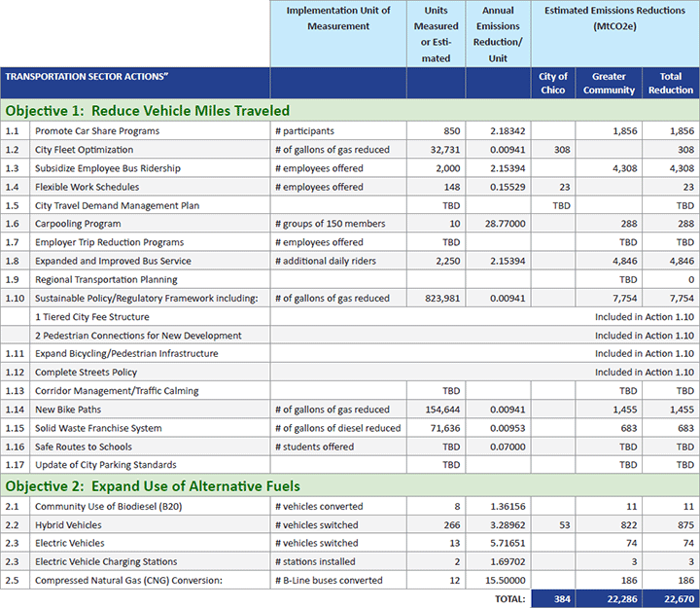The width and height of the screenshot is (700, 608).
Task: Select the 'Complete Streets Policy' action
Action: 86,373
